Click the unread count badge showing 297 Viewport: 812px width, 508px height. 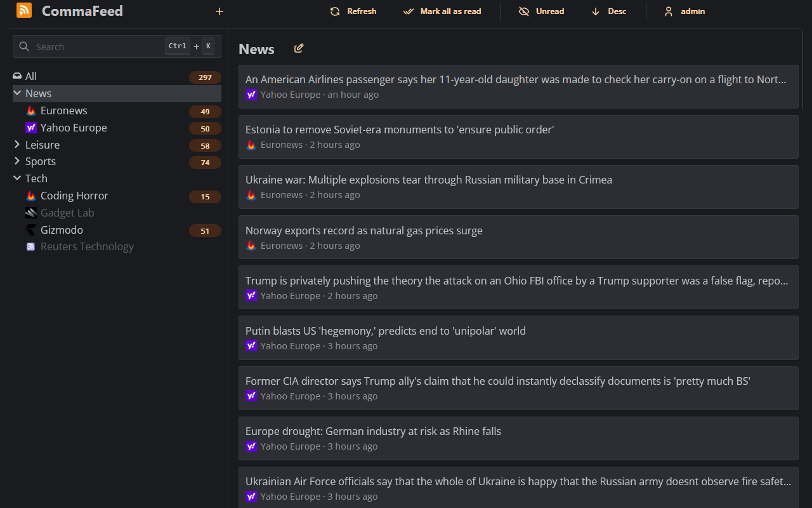click(x=204, y=77)
